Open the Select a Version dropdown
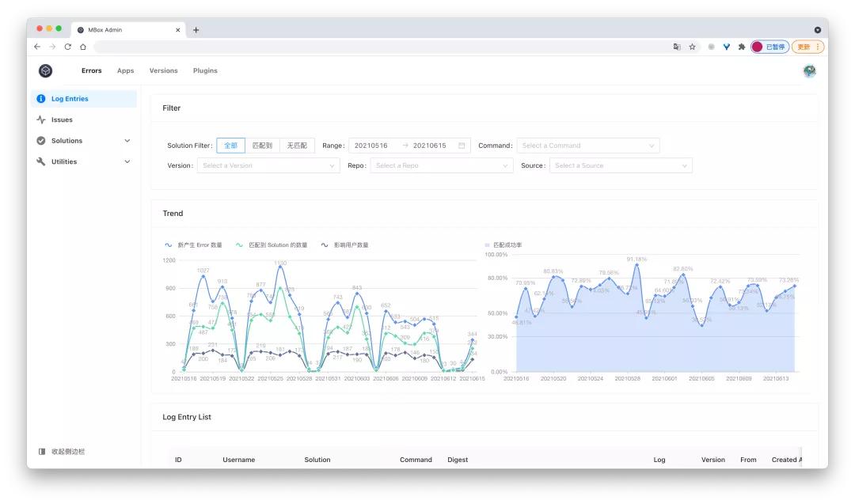This screenshot has width=855, height=504. (268, 165)
